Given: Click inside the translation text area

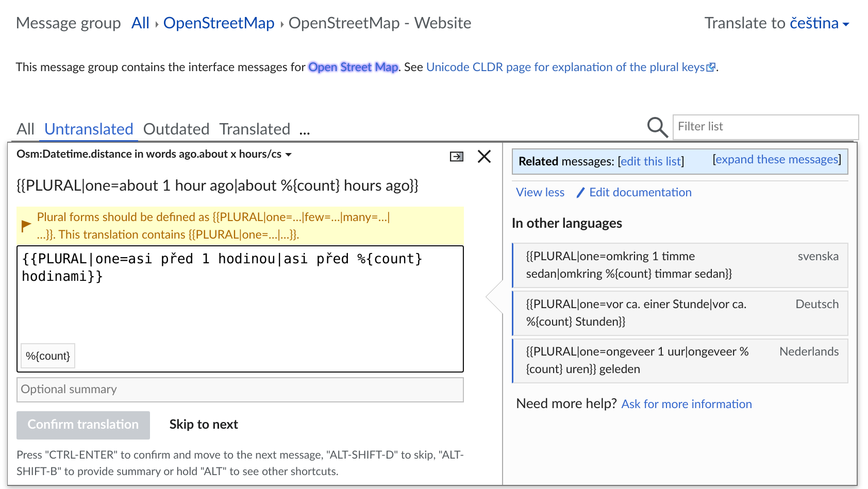Looking at the screenshot, I should coord(240,309).
